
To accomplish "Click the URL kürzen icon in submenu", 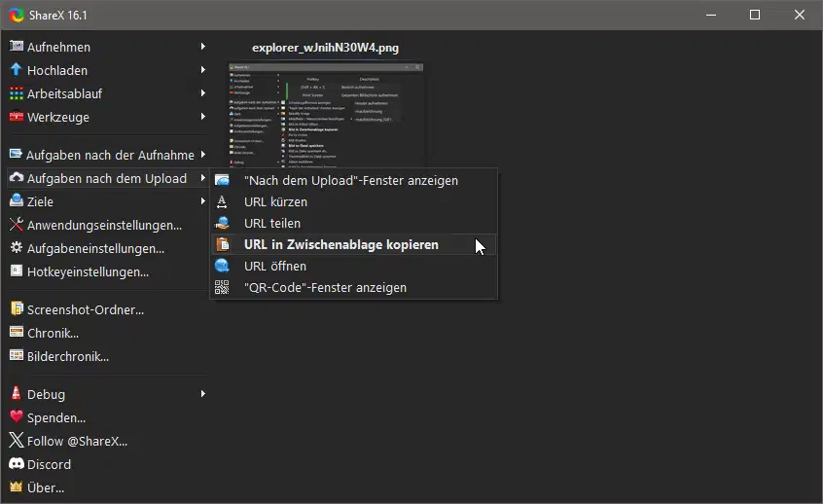I will pyautogui.click(x=222, y=201).
